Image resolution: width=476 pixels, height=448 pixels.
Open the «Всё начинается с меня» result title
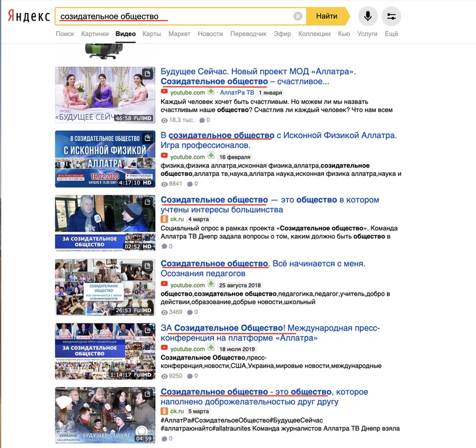pyautogui.click(x=263, y=268)
